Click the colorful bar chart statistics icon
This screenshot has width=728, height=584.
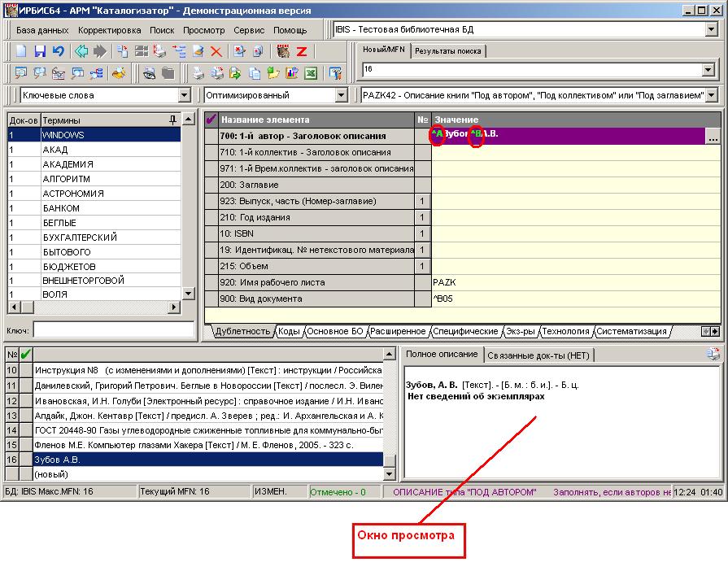click(x=292, y=73)
